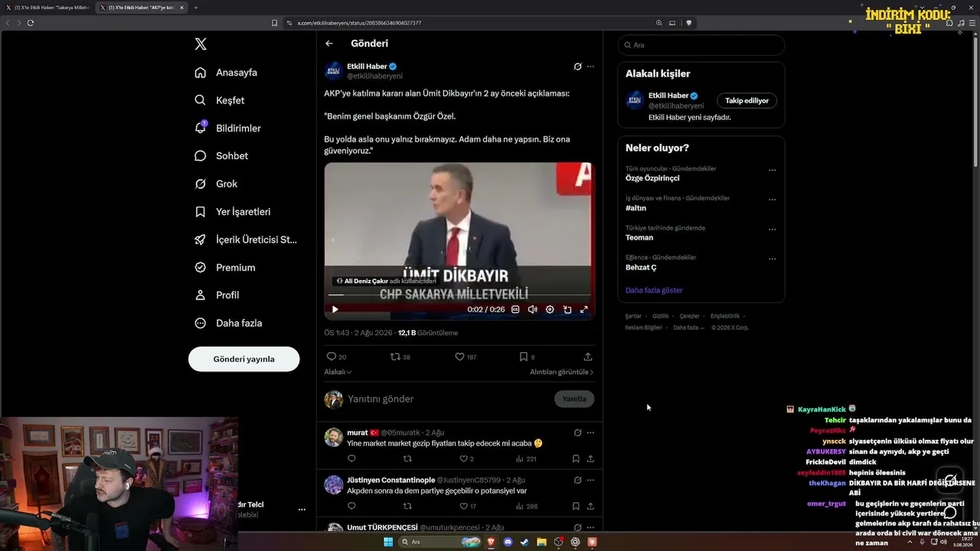Click the X logo in the sidebar

point(201,44)
